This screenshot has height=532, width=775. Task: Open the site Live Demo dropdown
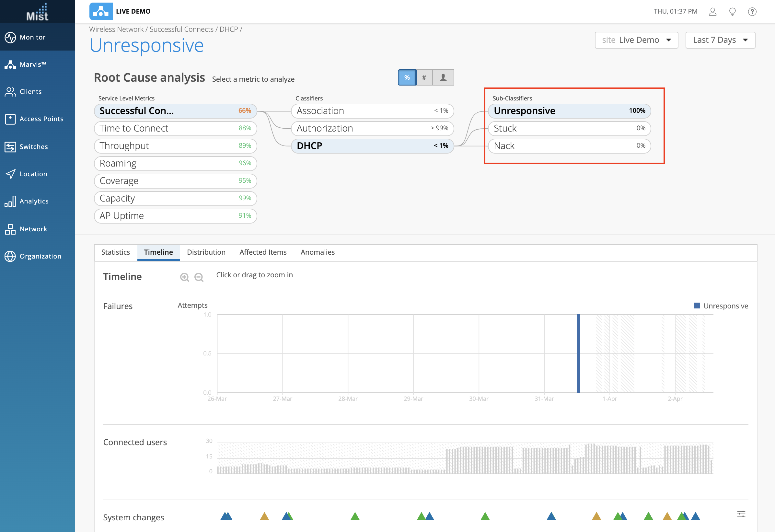pyautogui.click(x=636, y=40)
